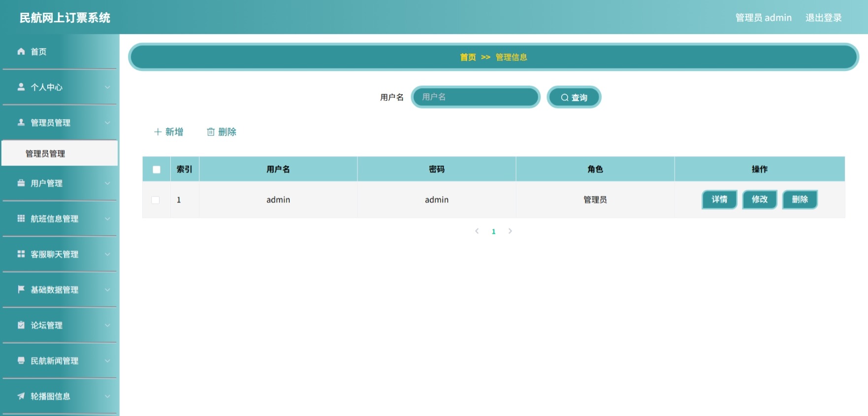Click the grid icon for 航班信息管理
Screen dimensions: 868x416
pyautogui.click(x=21, y=218)
